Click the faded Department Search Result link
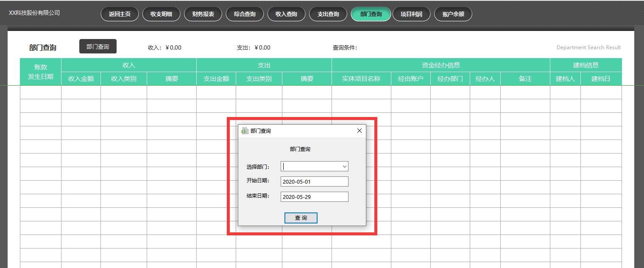 [x=588, y=47]
